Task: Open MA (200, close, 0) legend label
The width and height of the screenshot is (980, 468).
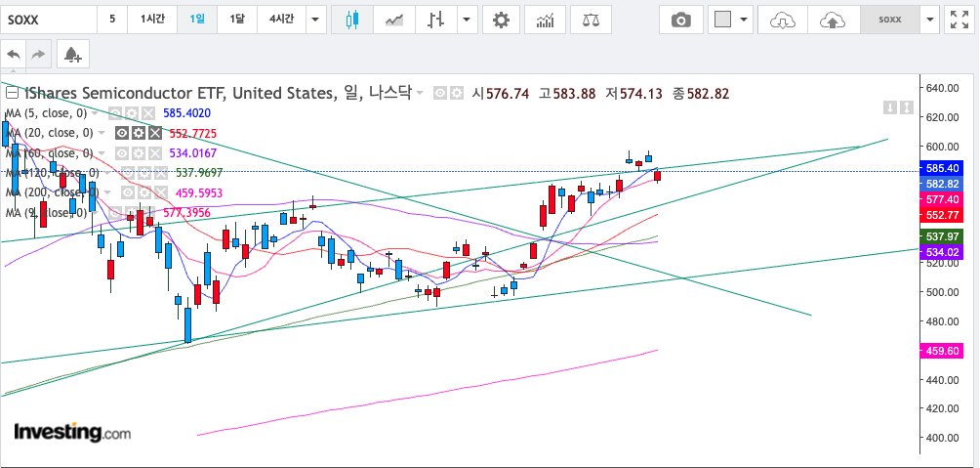Action: pos(53,192)
